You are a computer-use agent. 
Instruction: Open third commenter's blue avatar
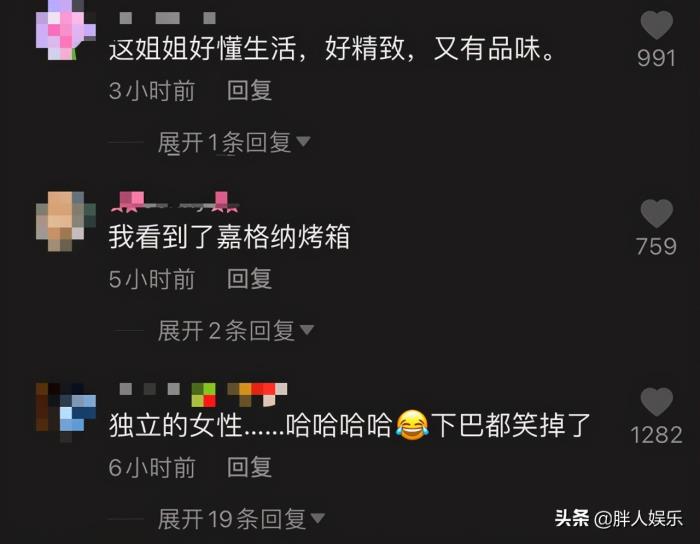coord(66,411)
